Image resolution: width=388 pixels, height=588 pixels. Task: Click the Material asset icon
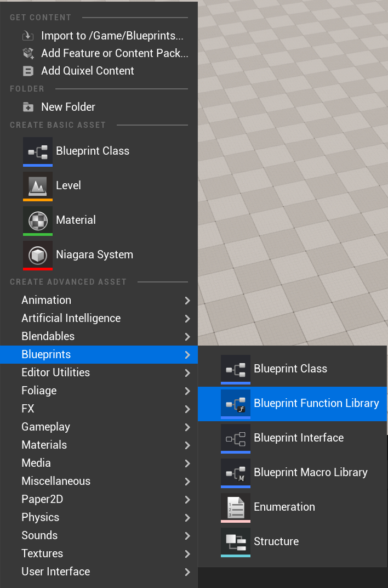[38, 220]
